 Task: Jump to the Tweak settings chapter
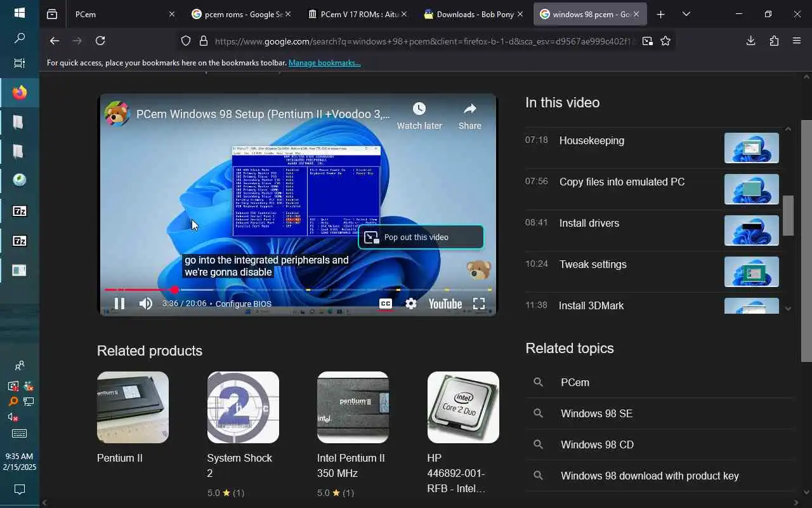coord(652,271)
